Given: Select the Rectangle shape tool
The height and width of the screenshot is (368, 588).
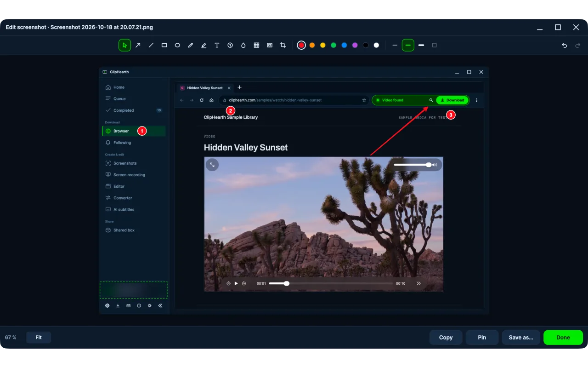Looking at the screenshot, I should pos(164,45).
